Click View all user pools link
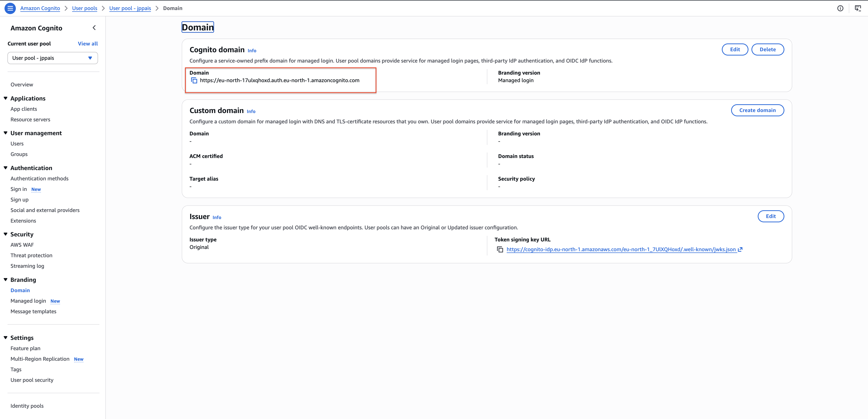The height and width of the screenshot is (419, 868). (x=88, y=43)
